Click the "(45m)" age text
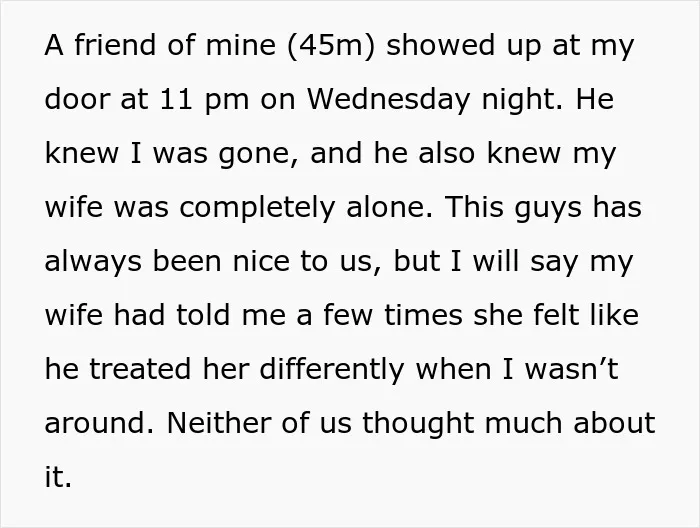This screenshot has width=700, height=528. (331, 46)
